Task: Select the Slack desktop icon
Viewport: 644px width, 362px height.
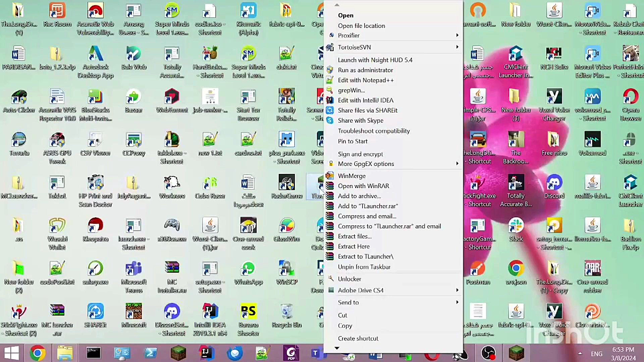Action: pyautogui.click(x=516, y=229)
